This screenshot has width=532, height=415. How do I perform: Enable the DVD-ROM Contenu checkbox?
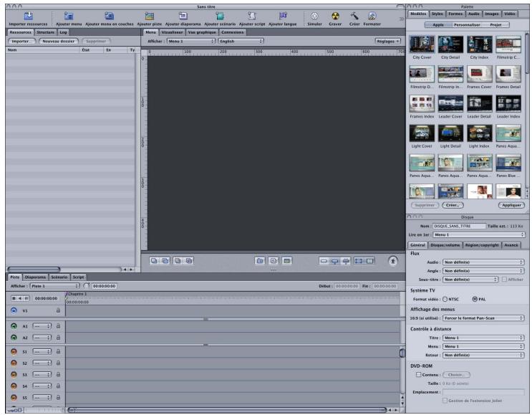(419, 375)
